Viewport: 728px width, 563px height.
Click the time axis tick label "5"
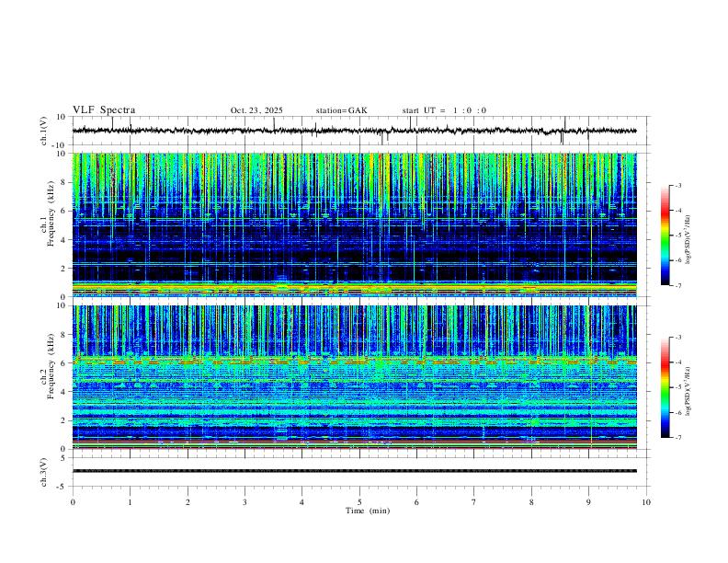pos(359,502)
